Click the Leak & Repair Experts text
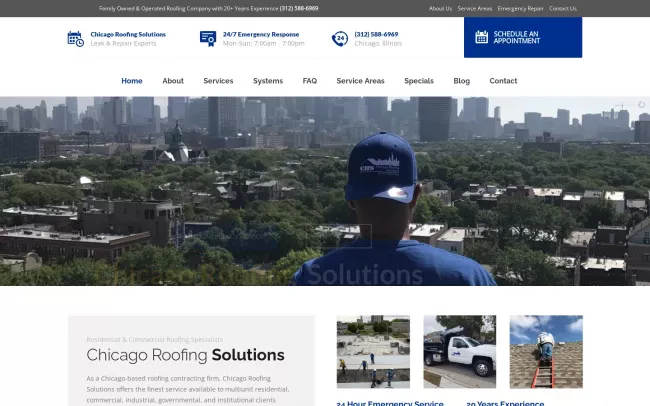650x406 pixels. tap(124, 43)
